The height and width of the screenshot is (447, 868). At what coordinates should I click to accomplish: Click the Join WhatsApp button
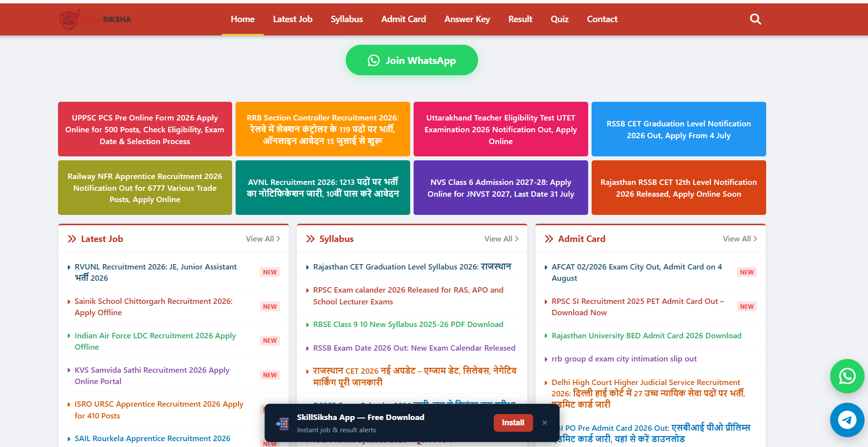(x=412, y=60)
